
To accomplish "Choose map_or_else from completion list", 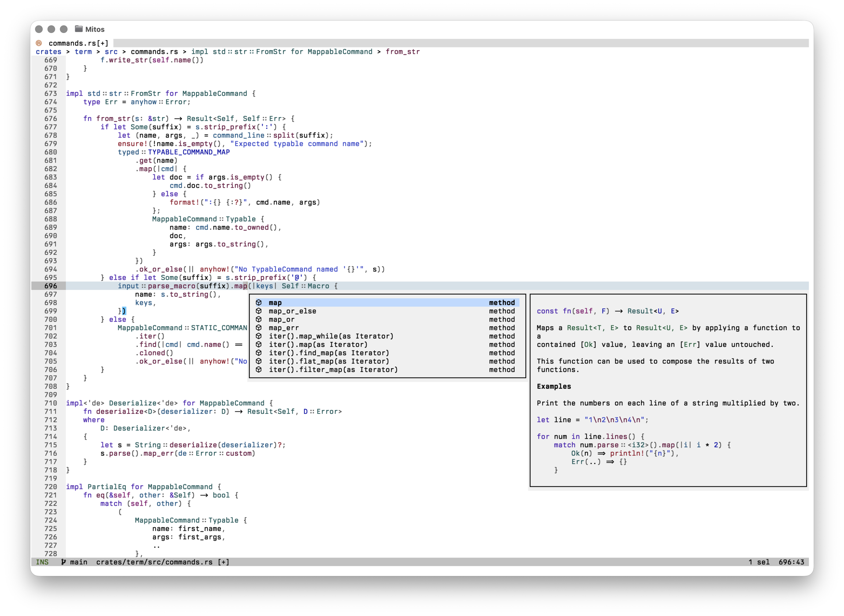I will [x=387, y=311].
